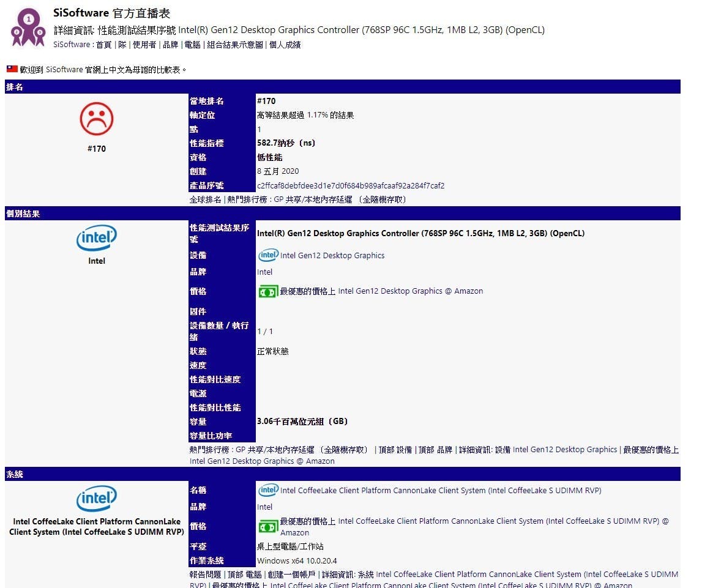Screen dimensions: 702x588
Task: Click the small Intel logo in the 設備 row
Action: [267, 256]
